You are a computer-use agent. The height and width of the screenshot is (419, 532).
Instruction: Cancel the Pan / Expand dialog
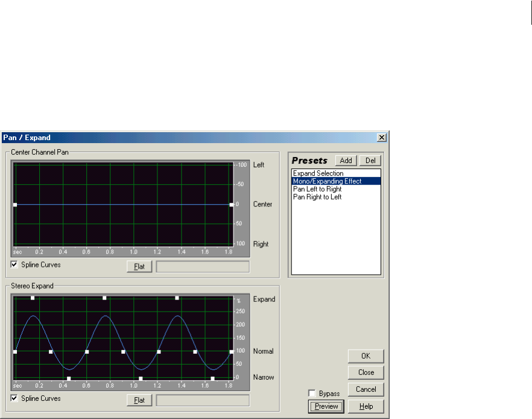[366, 389]
